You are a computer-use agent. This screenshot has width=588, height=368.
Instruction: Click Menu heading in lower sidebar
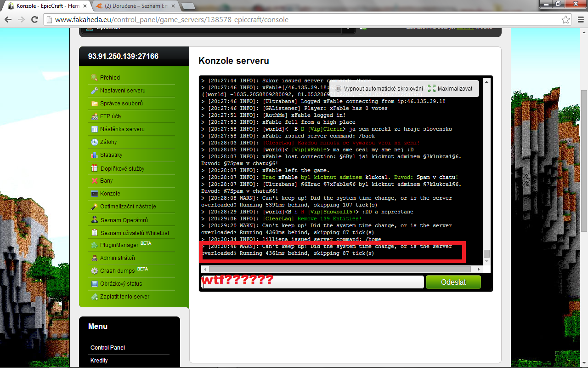pyautogui.click(x=98, y=326)
